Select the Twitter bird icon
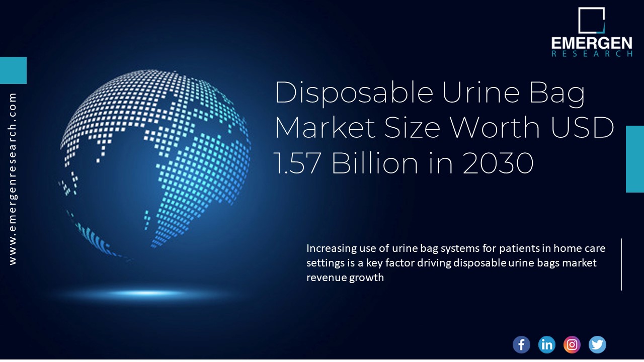 (597, 344)
